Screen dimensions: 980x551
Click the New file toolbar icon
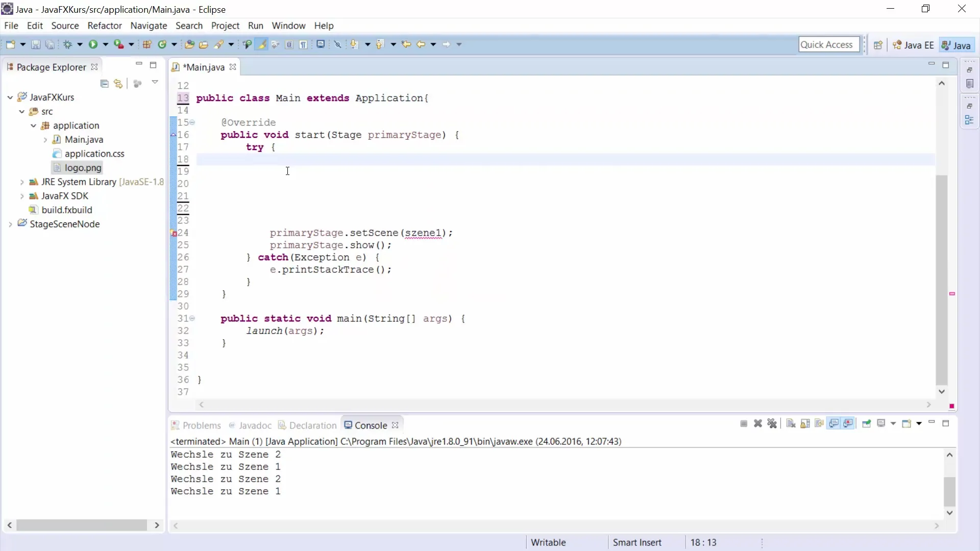click(x=11, y=44)
